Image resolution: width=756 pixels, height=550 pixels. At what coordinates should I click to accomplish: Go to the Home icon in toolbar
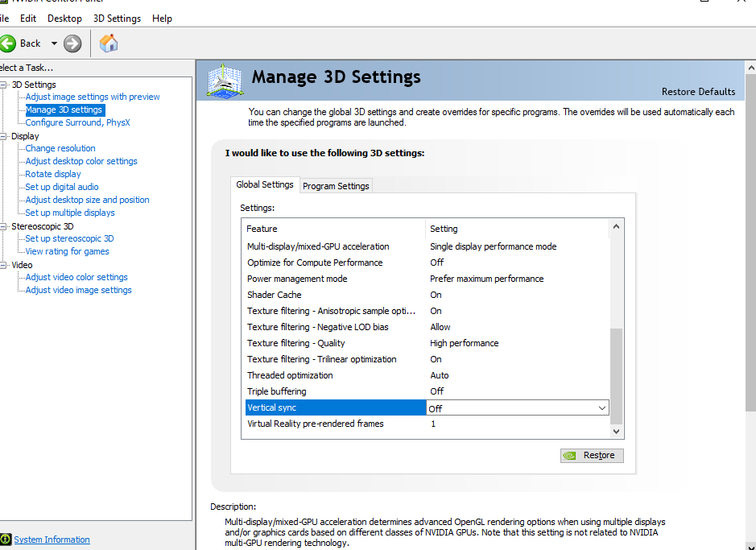pyautogui.click(x=109, y=43)
